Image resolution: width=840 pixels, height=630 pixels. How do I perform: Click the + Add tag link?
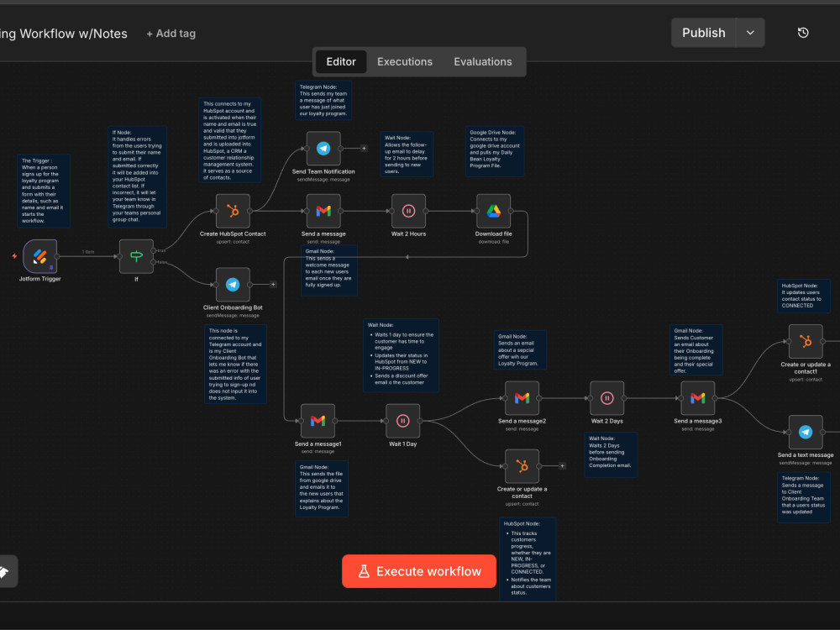click(171, 34)
